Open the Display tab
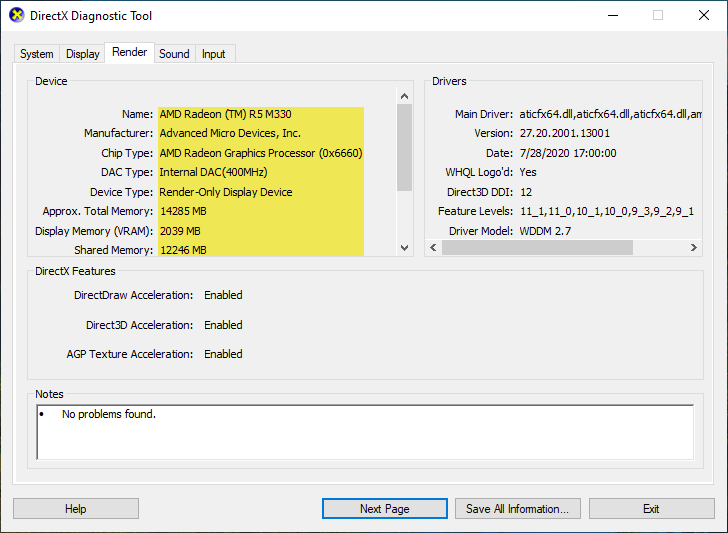728x533 pixels. coord(83,54)
